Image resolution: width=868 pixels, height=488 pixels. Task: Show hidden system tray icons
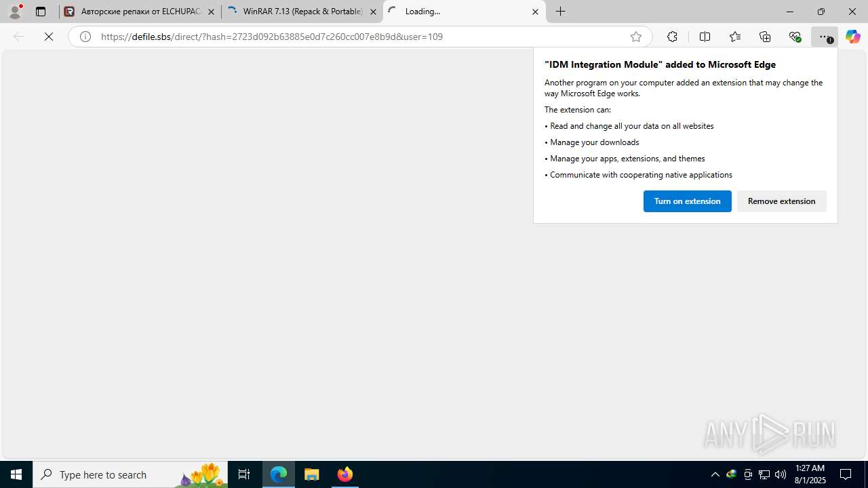[715, 474]
